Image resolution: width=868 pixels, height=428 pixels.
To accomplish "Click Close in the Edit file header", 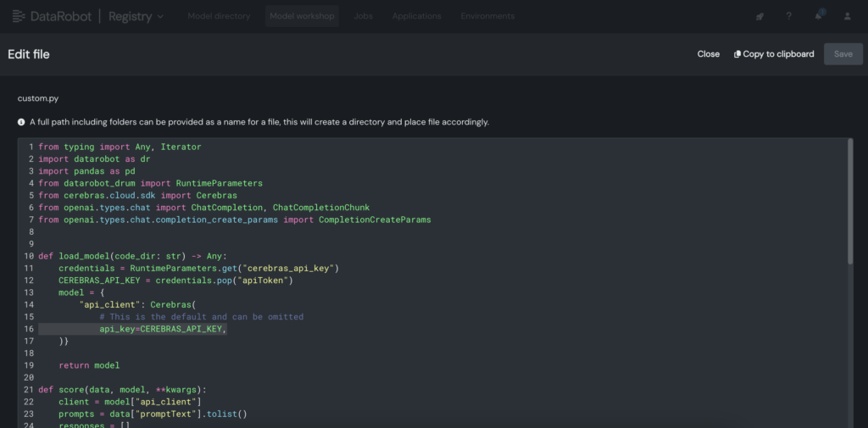I will coord(709,54).
